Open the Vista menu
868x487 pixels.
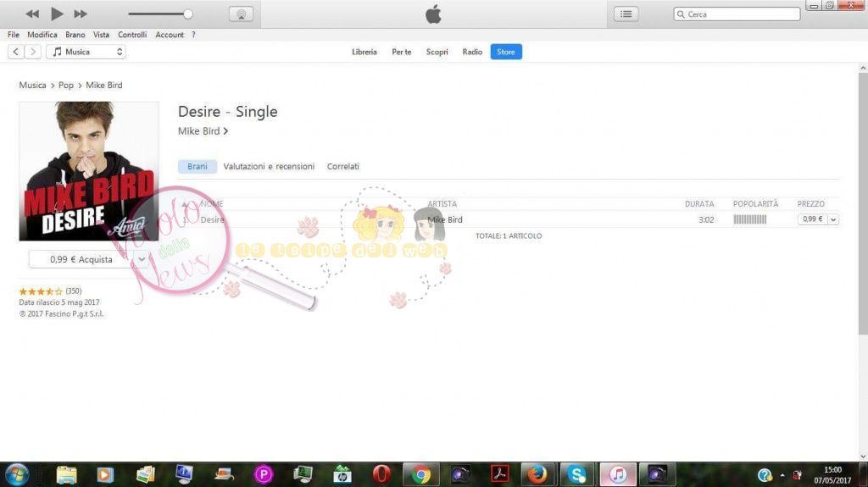point(101,35)
